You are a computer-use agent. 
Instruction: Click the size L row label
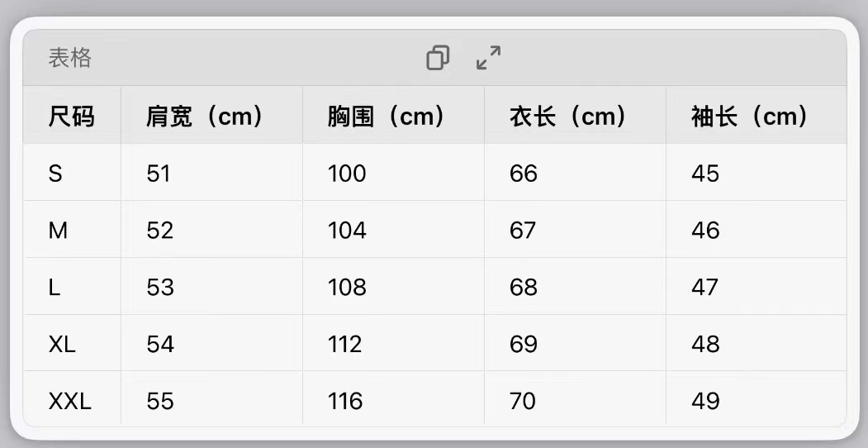click(55, 288)
